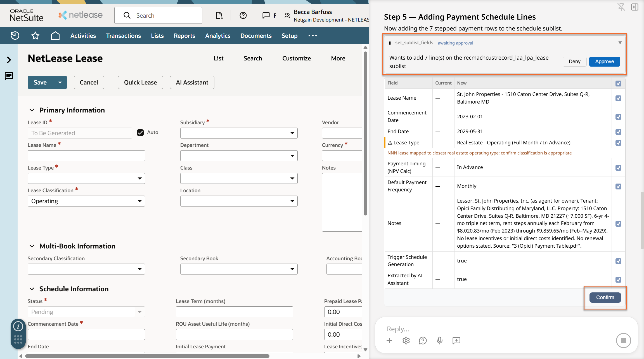Open the Recent Records history icon

[x=15, y=36]
